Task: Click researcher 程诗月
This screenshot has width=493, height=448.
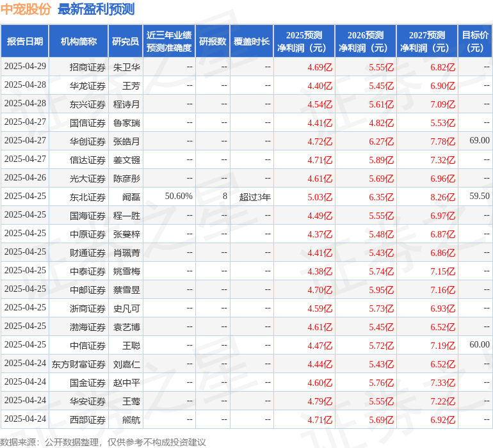Action: coord(126,104)
